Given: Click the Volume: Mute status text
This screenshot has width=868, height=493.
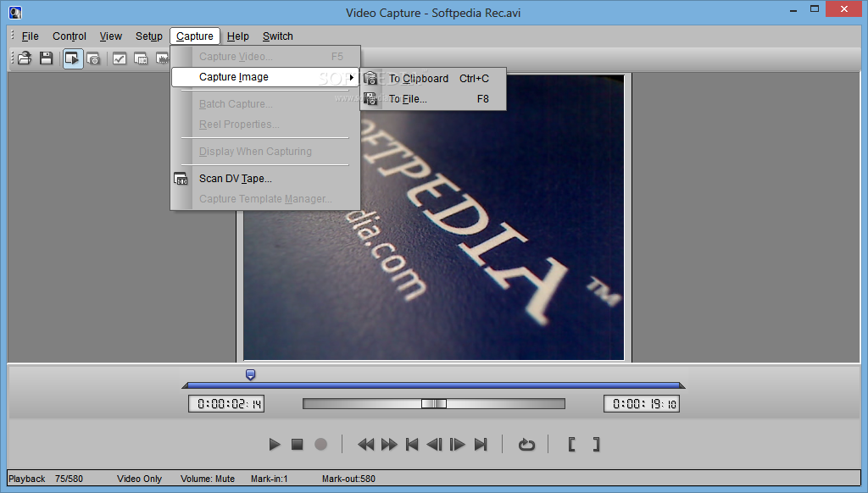Looking at the screenshot, I should (x=208, y=479).
